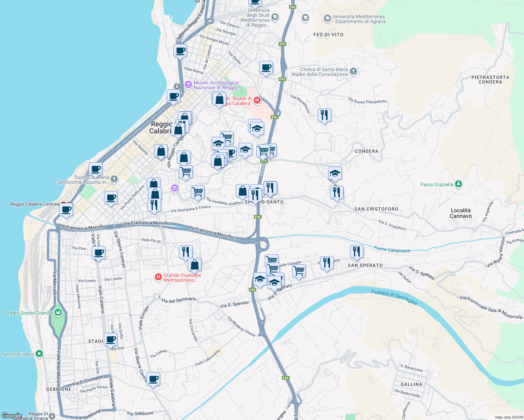
Task: Select the coffee marker near Via Pisa
Action: [x=98, y=253]
